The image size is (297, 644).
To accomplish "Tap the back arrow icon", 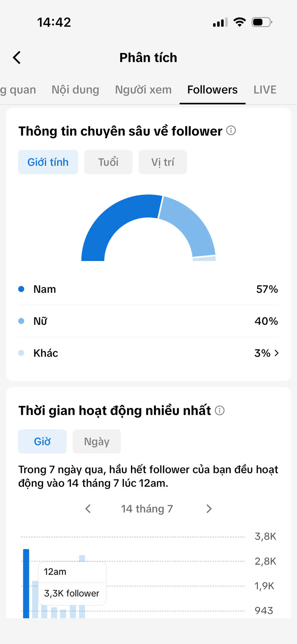I will click(x=17, y=57).
